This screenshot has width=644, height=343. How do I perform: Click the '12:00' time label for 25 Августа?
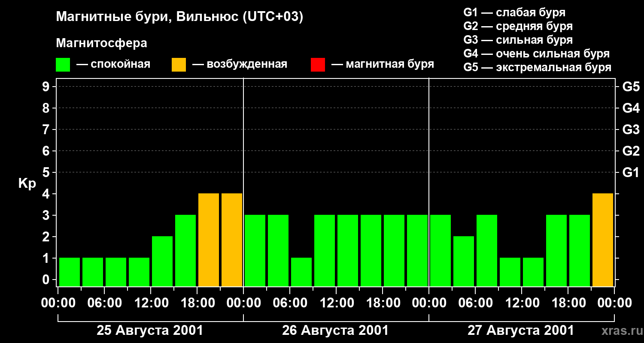151,303
